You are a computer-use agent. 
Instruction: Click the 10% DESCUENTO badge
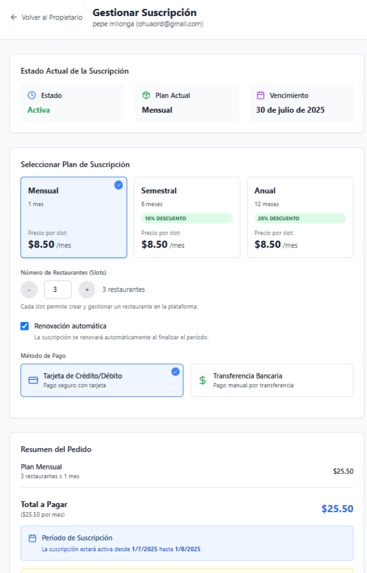[x=187, y=218]
